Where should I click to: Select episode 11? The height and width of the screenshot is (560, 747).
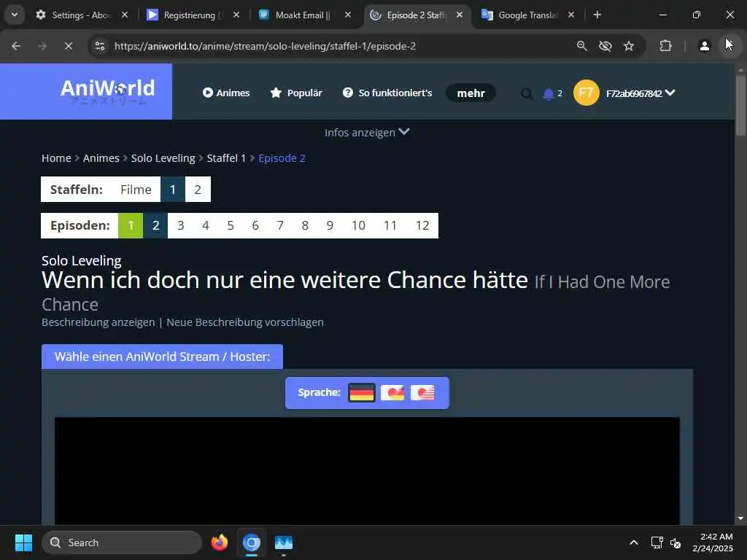coord(390,226)
